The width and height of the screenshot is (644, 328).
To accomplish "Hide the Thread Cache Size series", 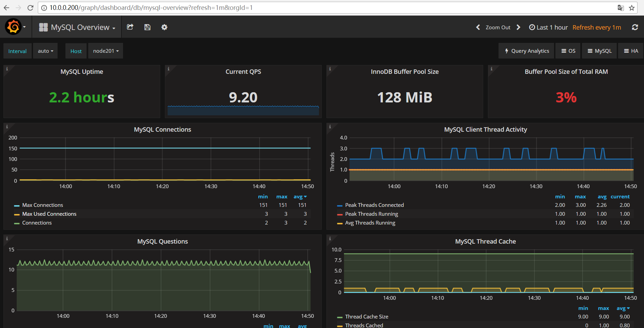I will click(x=367, y=316).
